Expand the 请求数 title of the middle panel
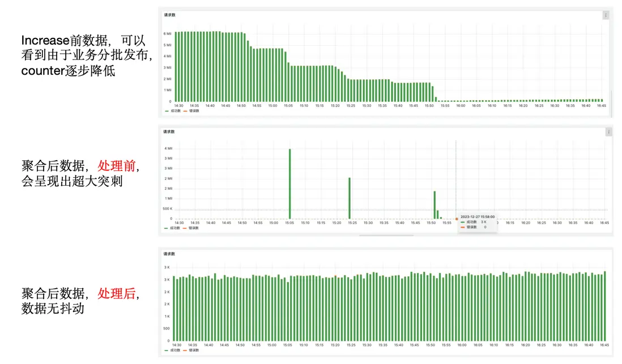 click(169, 132)
